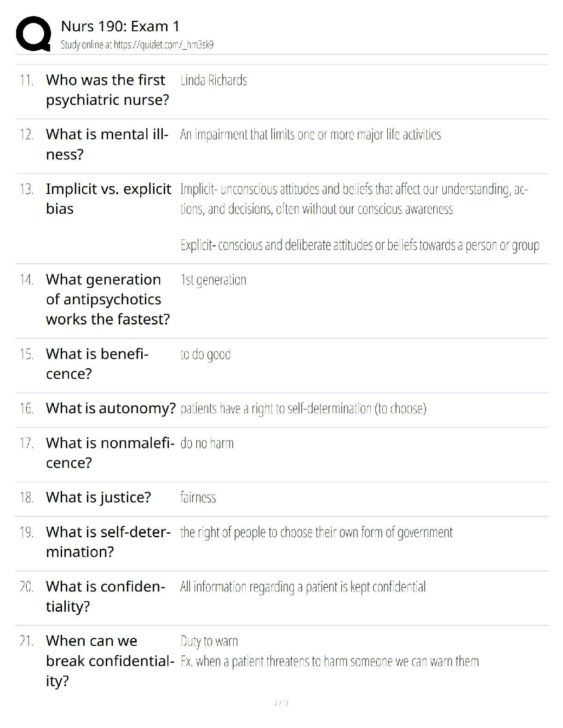Select the What is beneficence term
Viewport: 563px width, 728px height.
97,364
